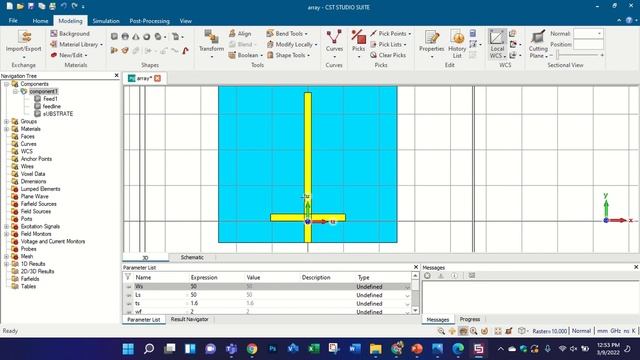Open Google Chrome from the taskbar

pyautogui.click(x=252, y=349)
